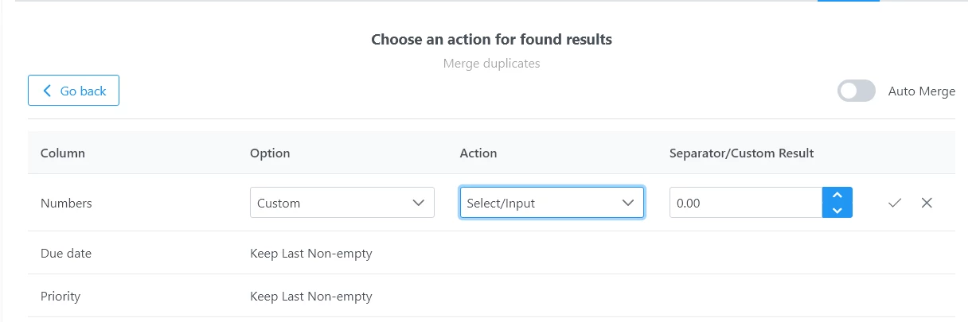Cancel Numbers row edit with X icon
This screenshot has width=980, height=322.
tap(927, 203)
